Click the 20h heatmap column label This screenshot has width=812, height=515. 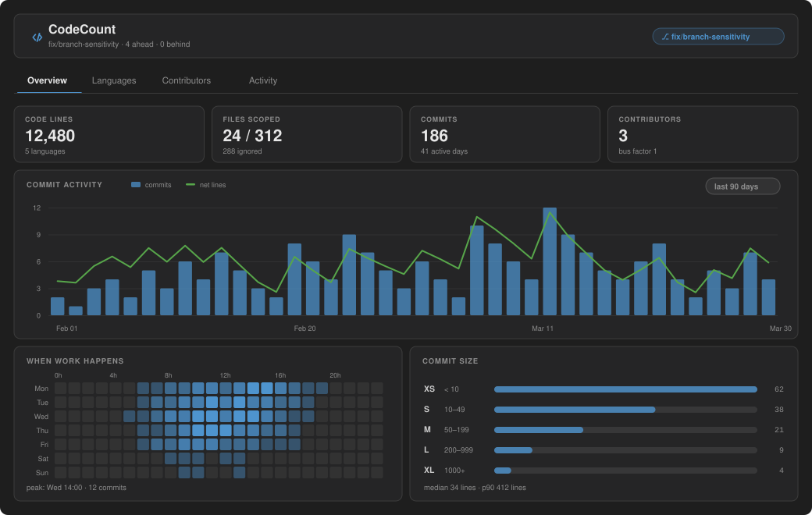pos(335,375)
